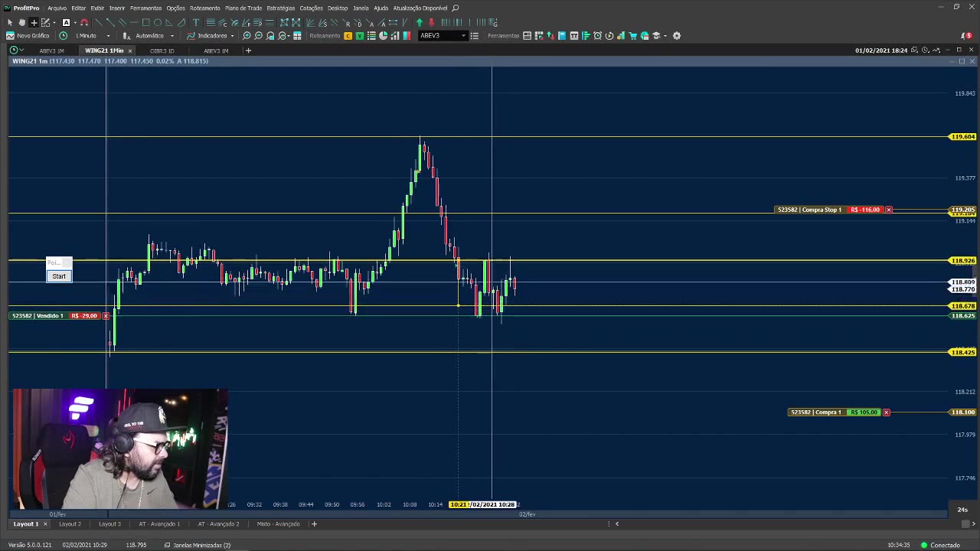
Task: Click the search magnifier in menu bar
Action: coord(455,8)
